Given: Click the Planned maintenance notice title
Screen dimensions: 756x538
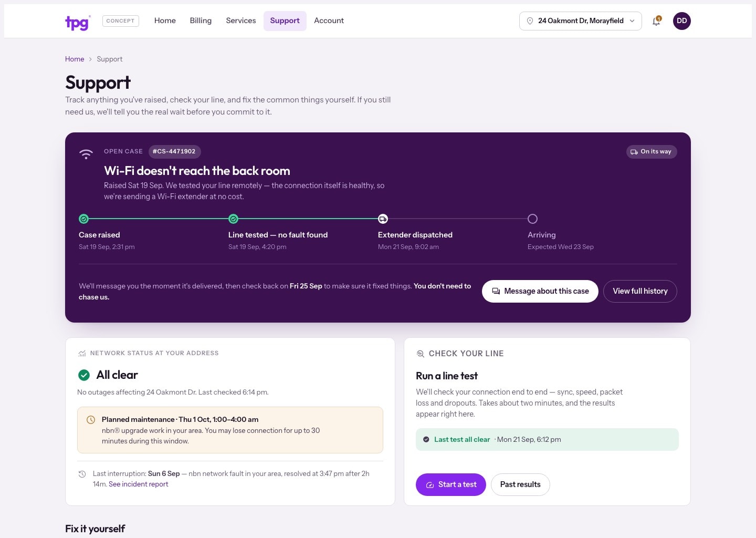Looking at the screenshot, I should 180,419.
